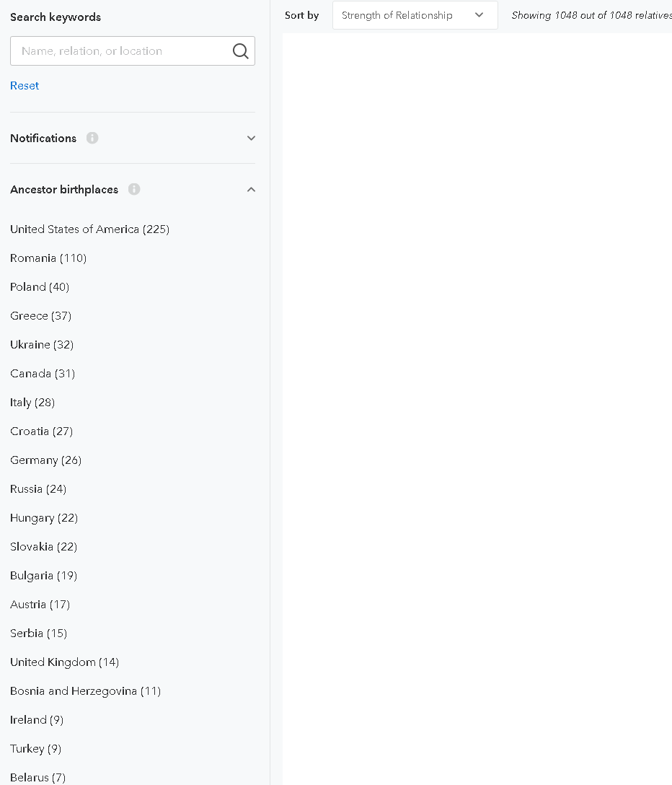The height and width of the screenshot is (785, 672).
Task: Filter relatives by Greece (37)
Action: 40,316
